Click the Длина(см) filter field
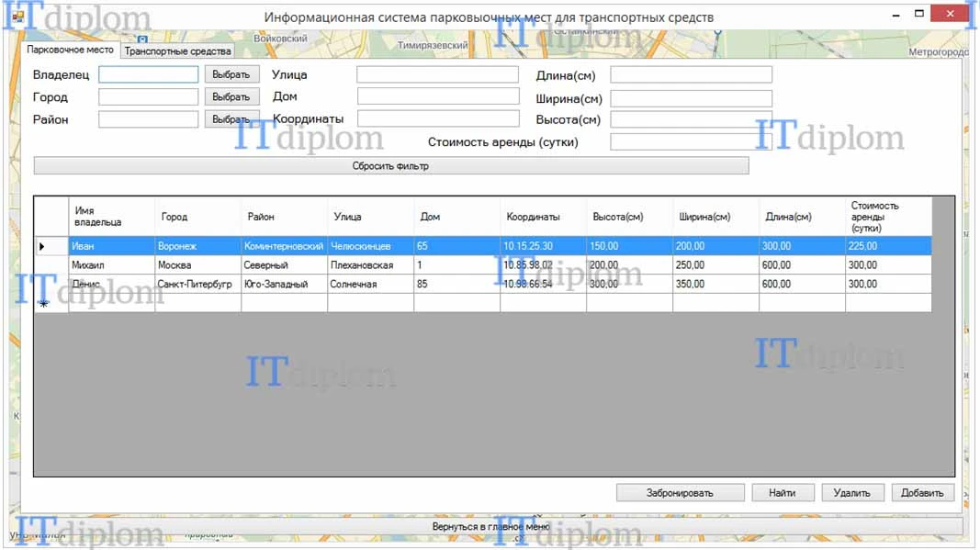980x550 pixels. coord(692,75)
